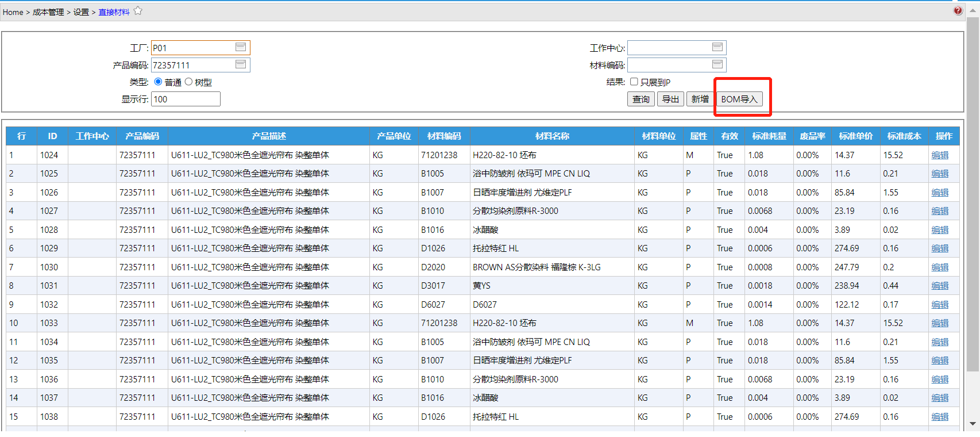Image resolution: width=980 pixels, height=437 pixels.
Task: Click 编辑 for ID 1032
Action: tap(940, 305)
